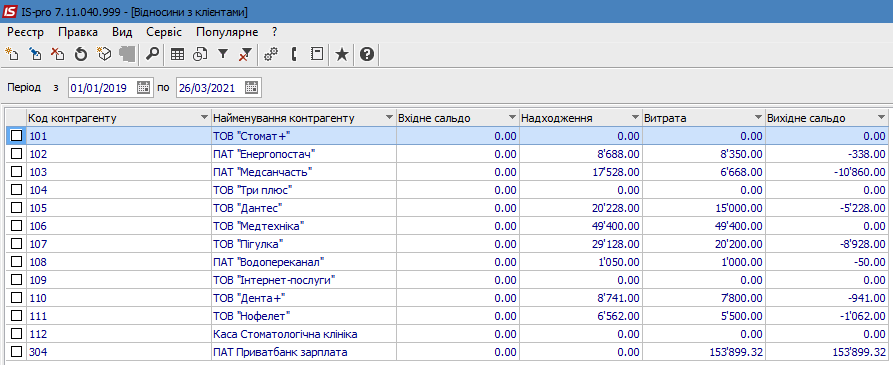Click code cell 109
Viewport: 893px width, 365px height.
tap(118, 280)
